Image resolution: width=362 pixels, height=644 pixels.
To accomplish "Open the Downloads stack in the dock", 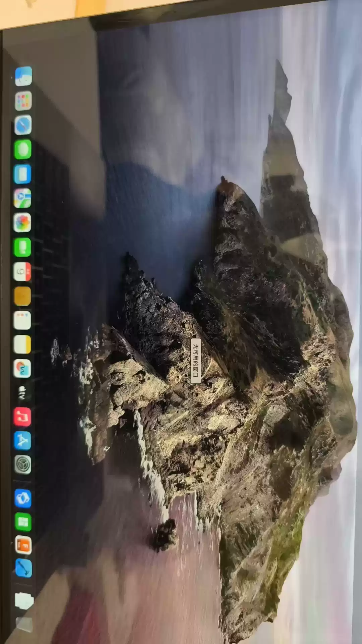I will (x=24, y=600).
